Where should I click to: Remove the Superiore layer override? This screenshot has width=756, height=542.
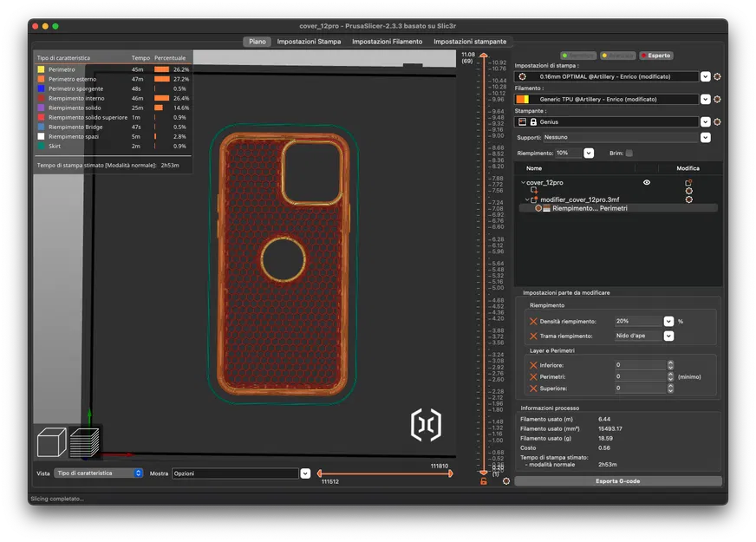point(533,389)
